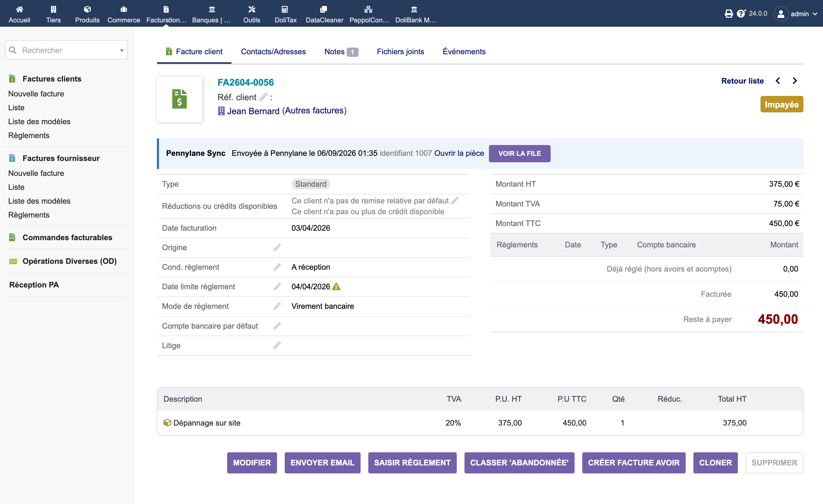Viewport: 823px width, 504px height.
Task: Go to next invoice with right chevron
Action: pos(795,81)
